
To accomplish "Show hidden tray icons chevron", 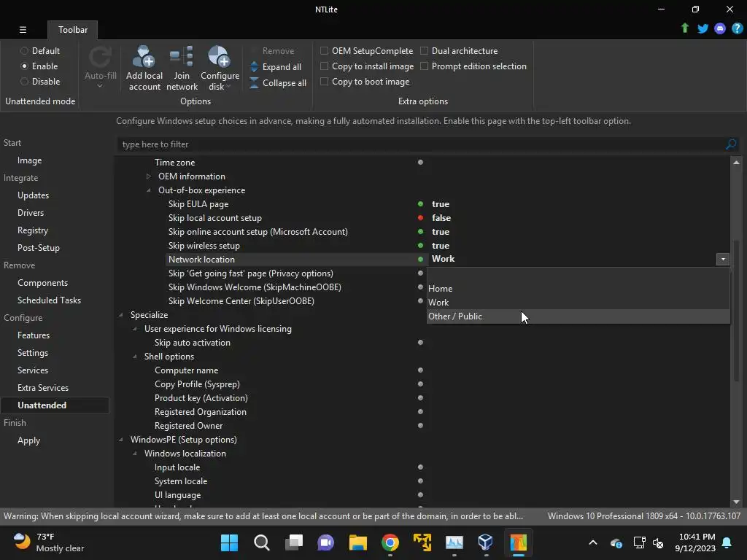I will tap(593, 542).
